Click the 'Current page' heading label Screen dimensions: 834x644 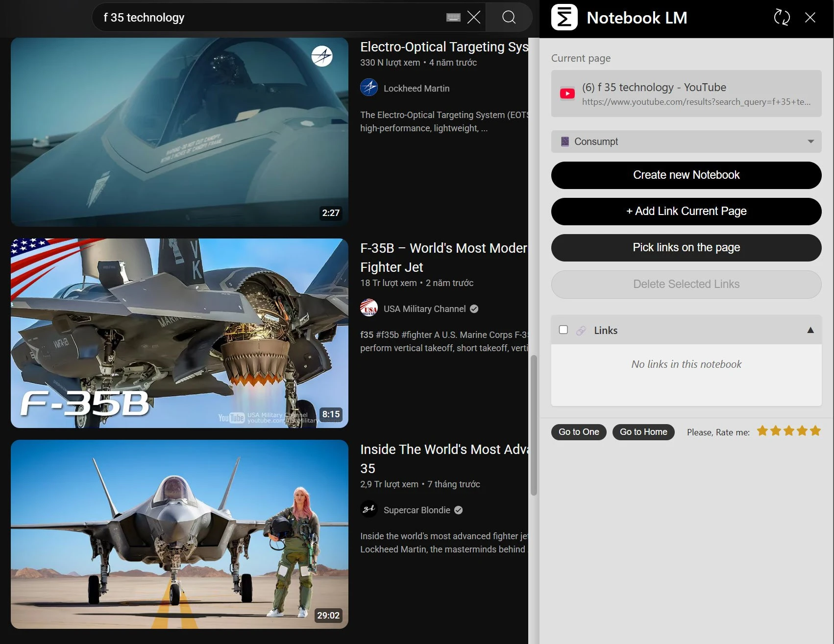tap(581, 58)
